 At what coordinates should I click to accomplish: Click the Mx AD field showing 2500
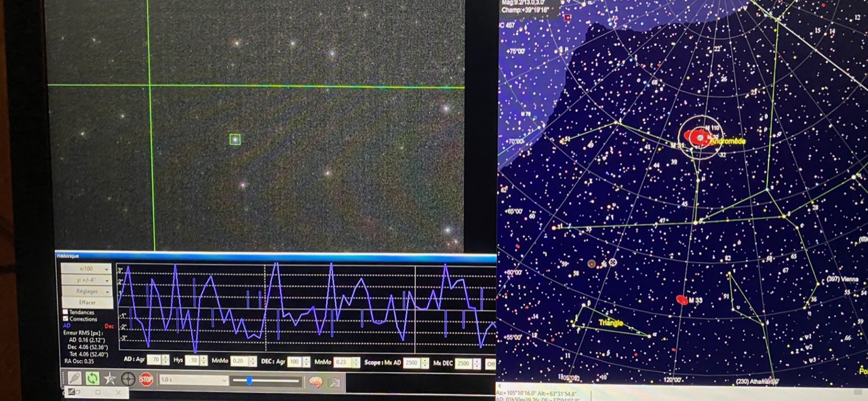point(412,363)
